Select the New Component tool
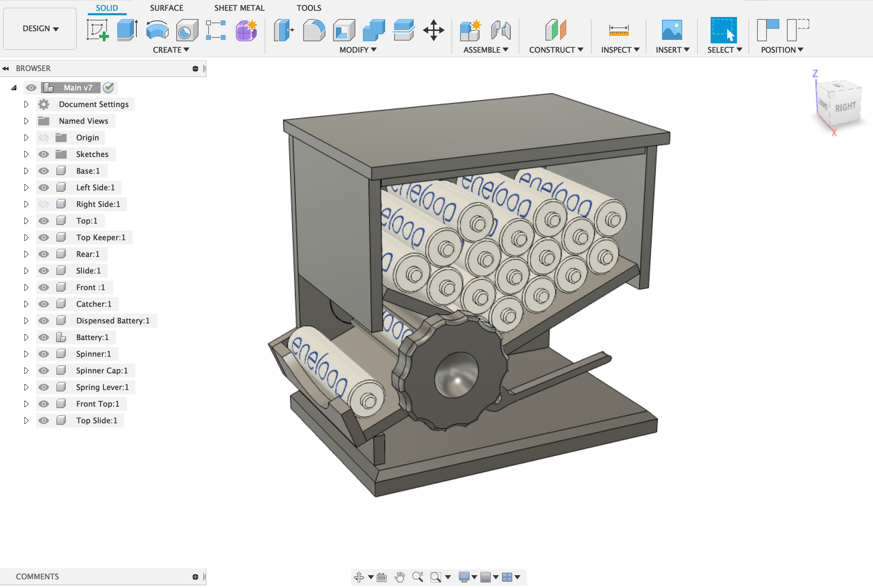Screen dimensions: 873x588 470,30
